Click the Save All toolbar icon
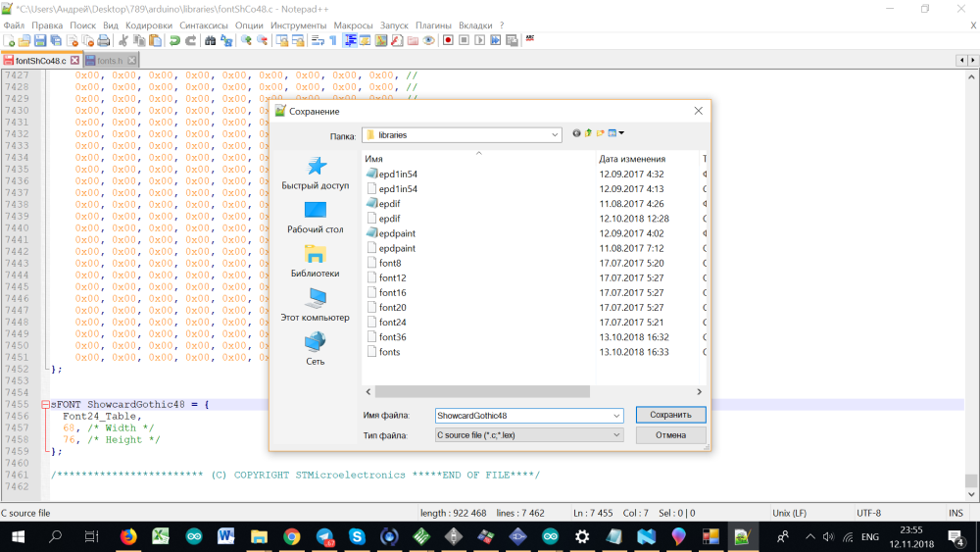Screen dimensions: 980x552 click(x=56, y=40)
